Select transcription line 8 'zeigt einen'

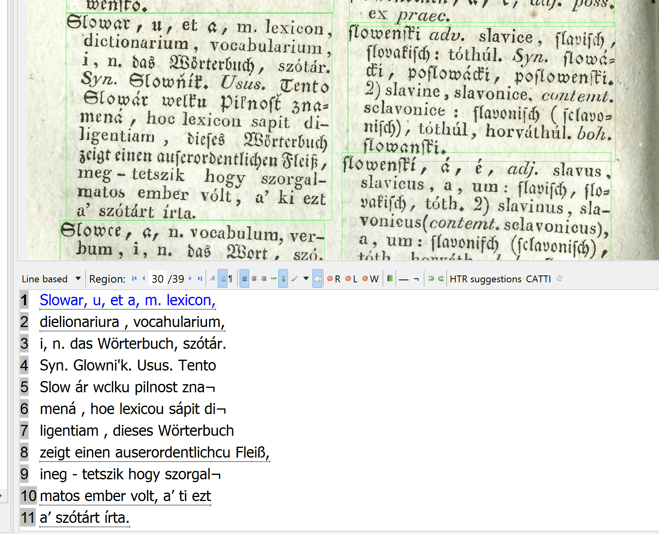(x=154, y=452)
